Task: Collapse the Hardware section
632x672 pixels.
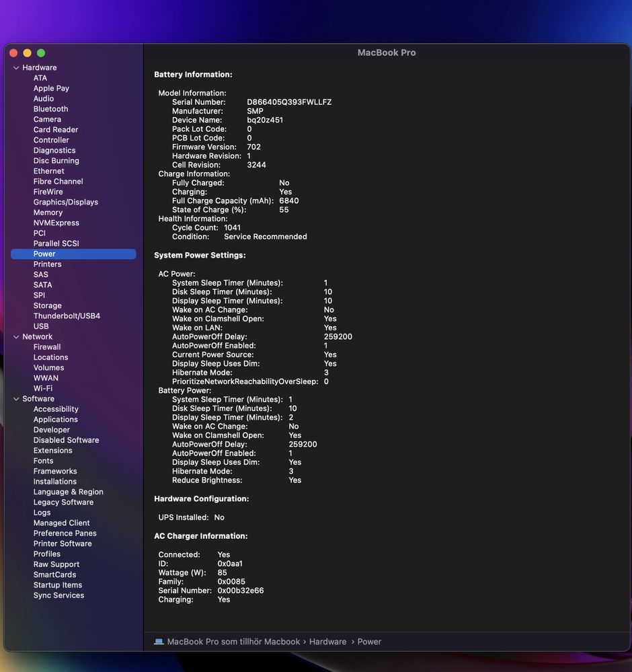Action: click(x=16, y=68)
